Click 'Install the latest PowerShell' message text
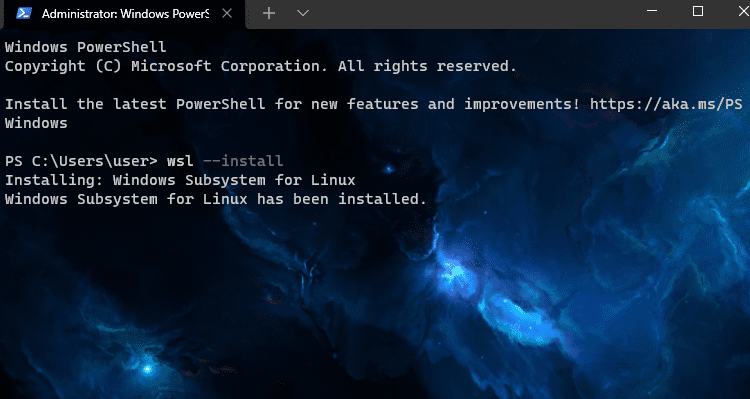 (135, 104)
